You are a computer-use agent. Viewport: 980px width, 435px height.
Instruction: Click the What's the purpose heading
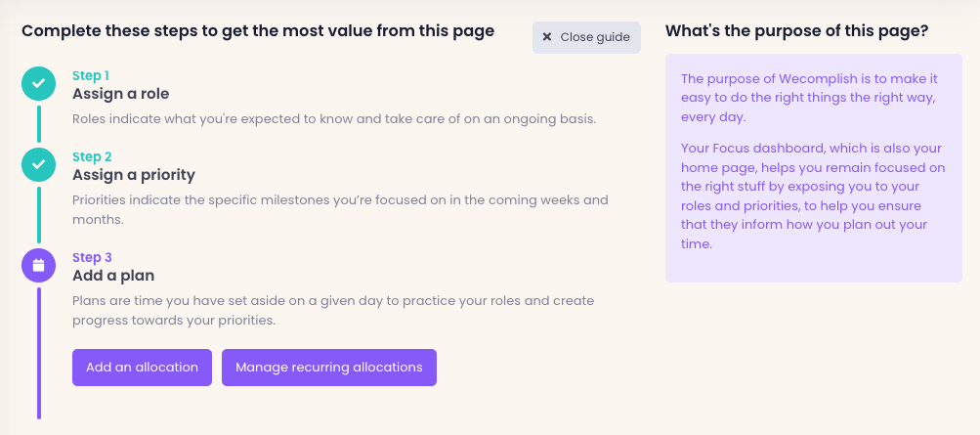point(796,31)
